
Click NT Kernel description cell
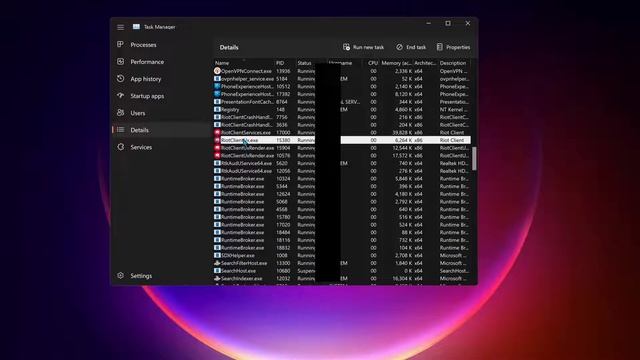[454, 109]
